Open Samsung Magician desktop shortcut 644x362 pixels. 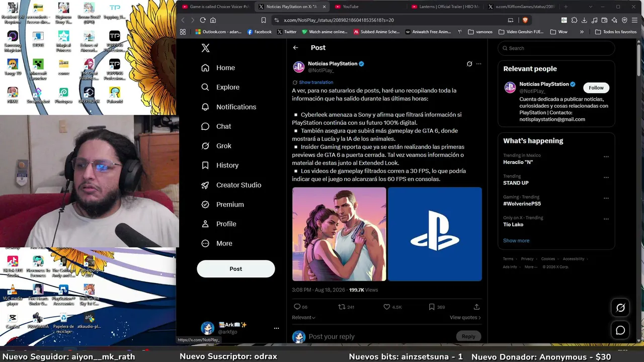coord(13,41)
